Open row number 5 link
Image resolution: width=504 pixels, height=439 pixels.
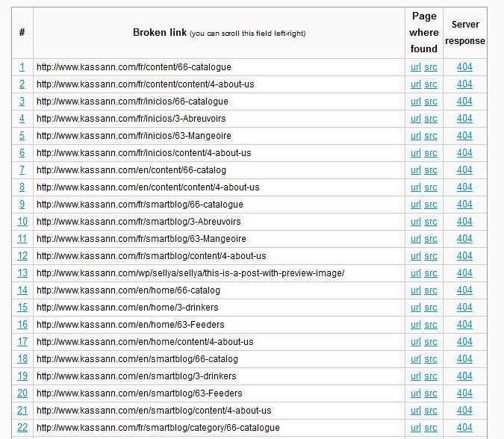pyautogui.click(x=22, y=136)
